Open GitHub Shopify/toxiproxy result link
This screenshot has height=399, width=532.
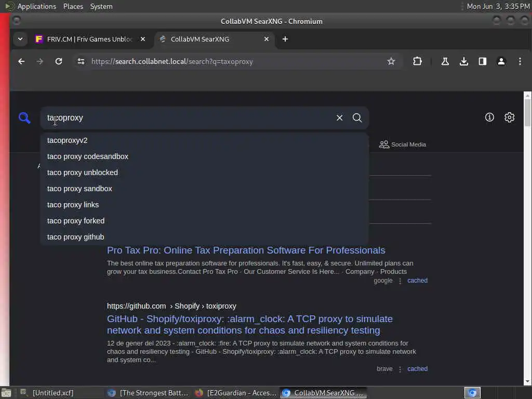[x=250, y=325]
